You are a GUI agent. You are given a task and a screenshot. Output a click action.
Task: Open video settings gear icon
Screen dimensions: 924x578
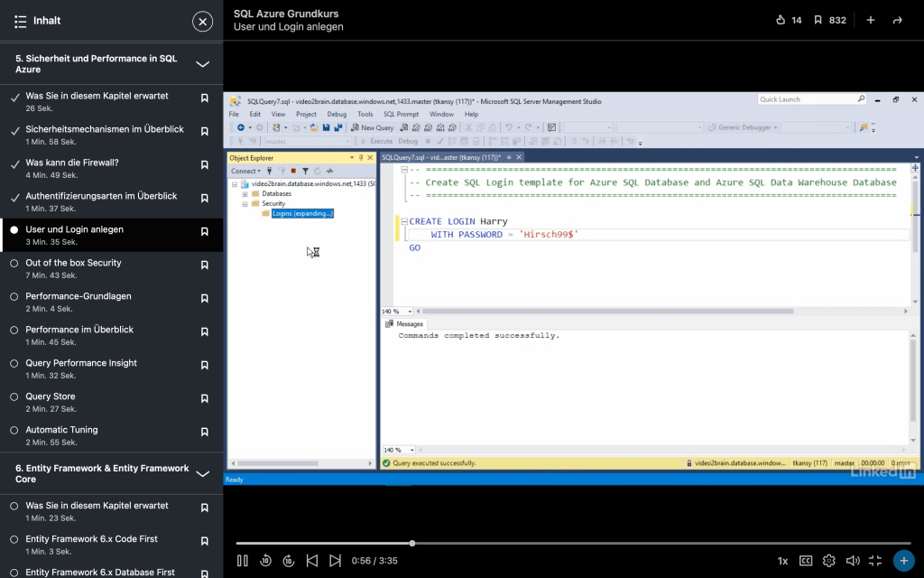click(829, 561)
